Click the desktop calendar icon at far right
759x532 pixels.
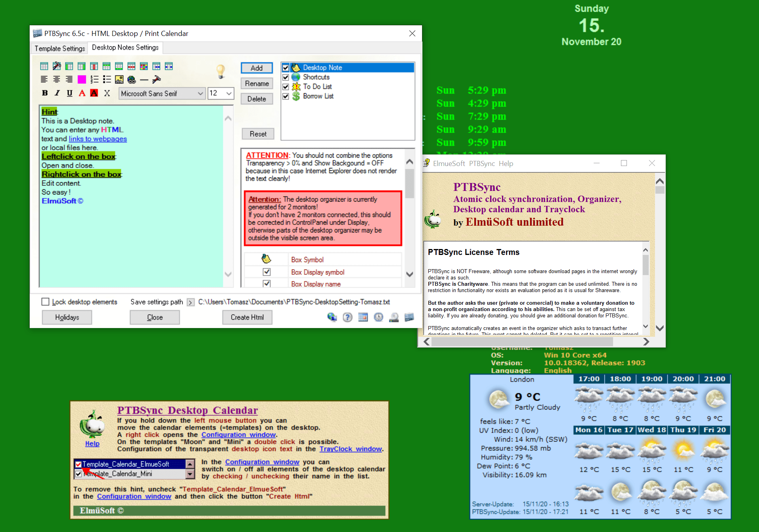[409, 317]
